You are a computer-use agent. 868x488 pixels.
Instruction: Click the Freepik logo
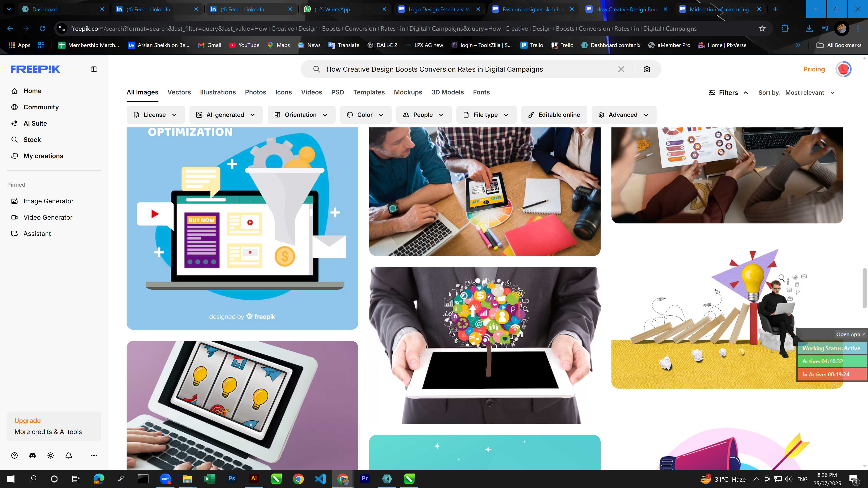pos(35,69)
